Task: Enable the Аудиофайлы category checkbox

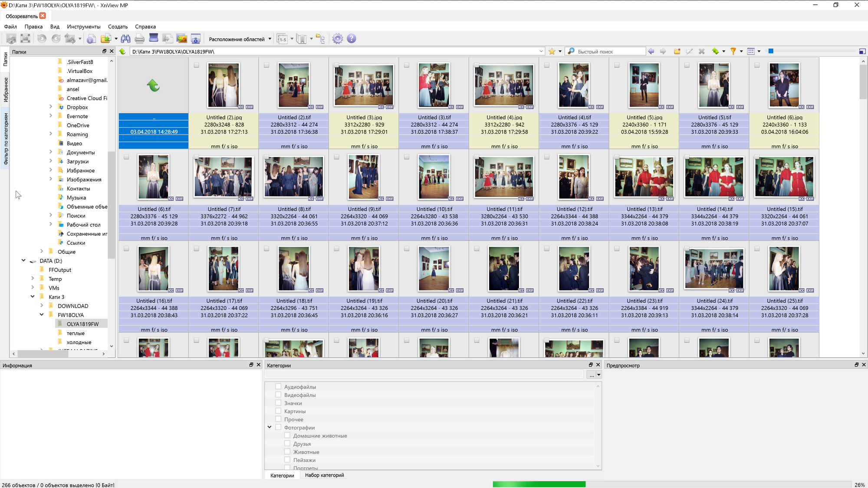Action: click(x=278, y=386)
